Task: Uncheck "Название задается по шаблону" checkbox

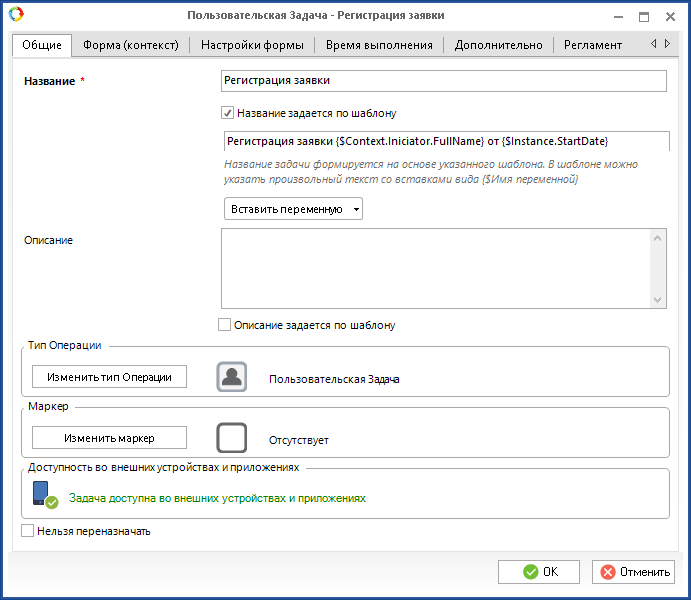Action: [228, 113]
